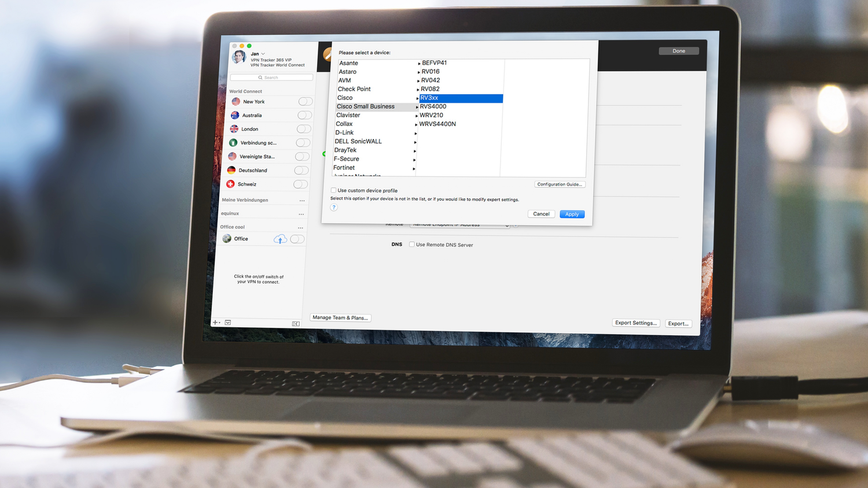Enable the Schweiz VPN connection toggle
868x488 pixels.
click(301, 183)
